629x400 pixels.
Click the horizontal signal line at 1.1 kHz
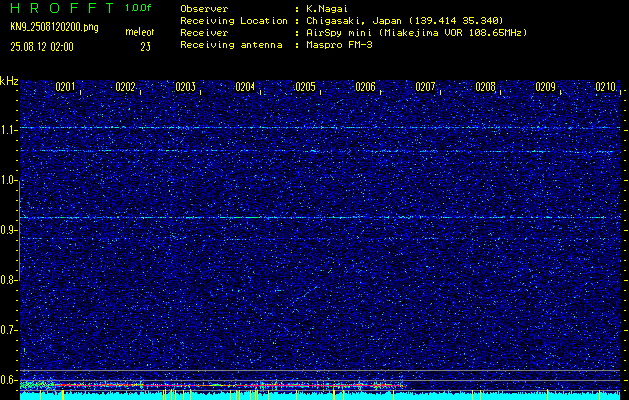[320, 128]
